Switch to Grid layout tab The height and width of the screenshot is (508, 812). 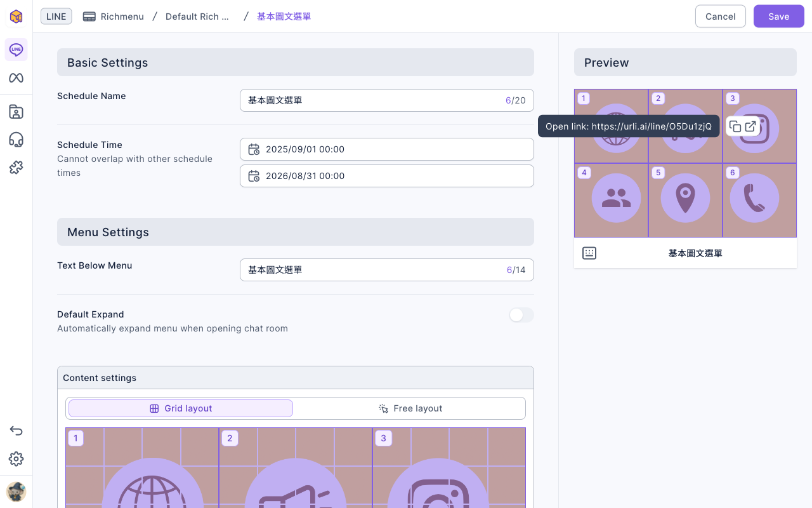tap(181, 408)
